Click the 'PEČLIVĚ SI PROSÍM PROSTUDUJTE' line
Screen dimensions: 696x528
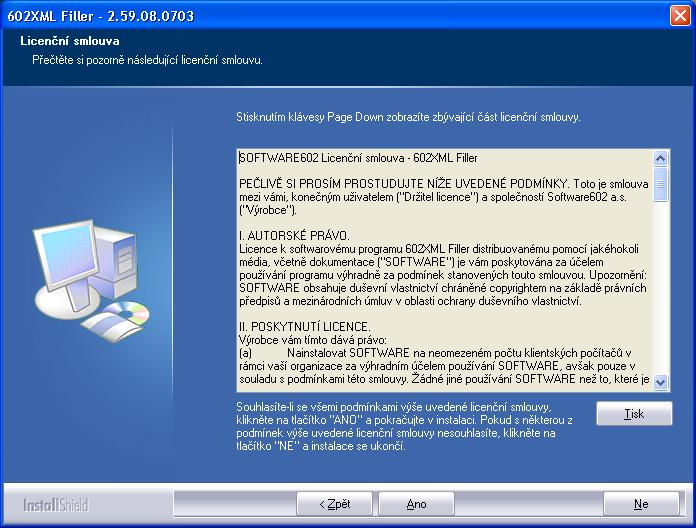pos(444,184)
